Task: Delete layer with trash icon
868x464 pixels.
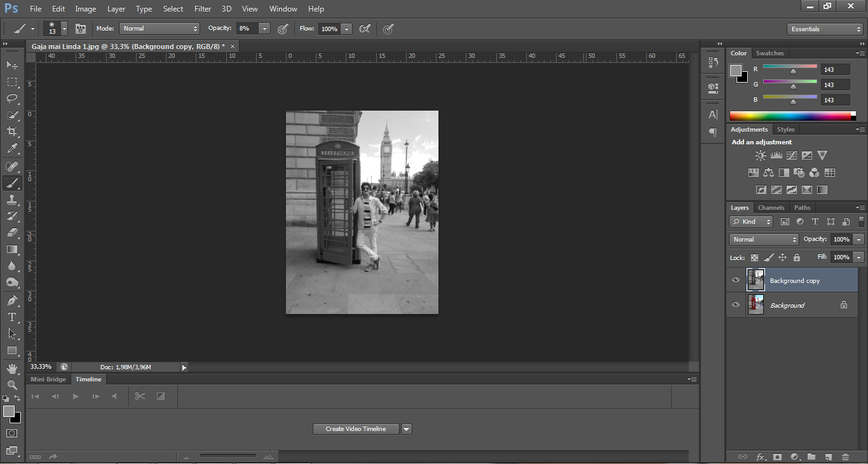Action: pyautogui.click(x=845, y=456)
